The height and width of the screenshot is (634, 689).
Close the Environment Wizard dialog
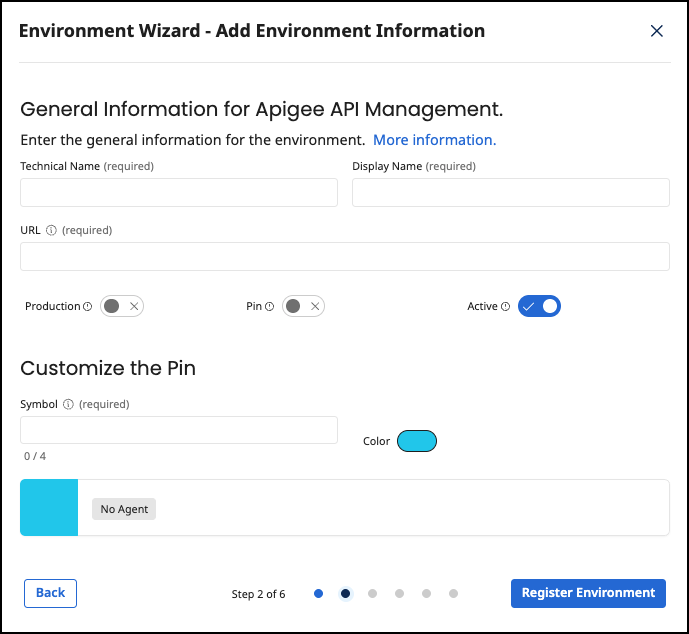pos(656,31)
